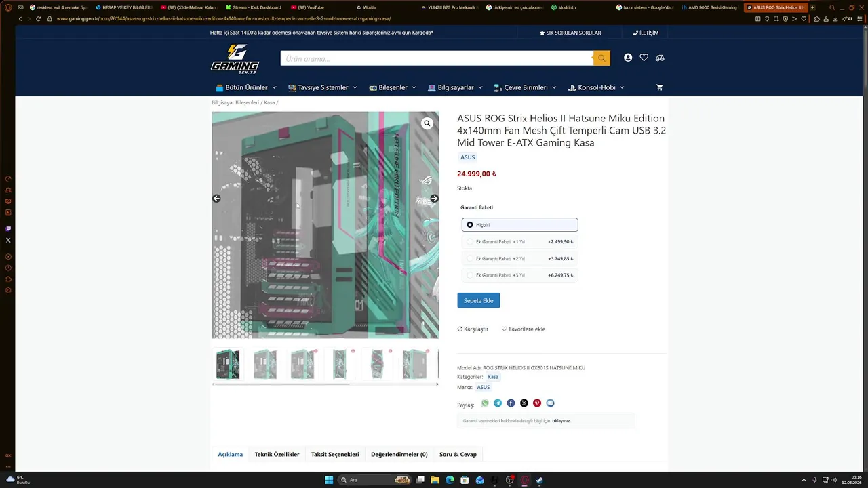Share product via Facebook icon
The width and height of the screenshot is (868, 488).
(x=511, y=403)
